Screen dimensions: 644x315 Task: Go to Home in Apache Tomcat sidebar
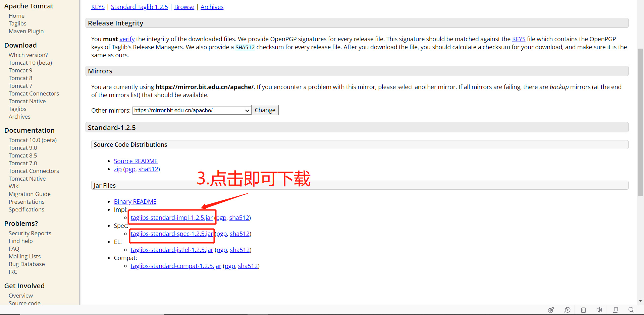[16, 16]
